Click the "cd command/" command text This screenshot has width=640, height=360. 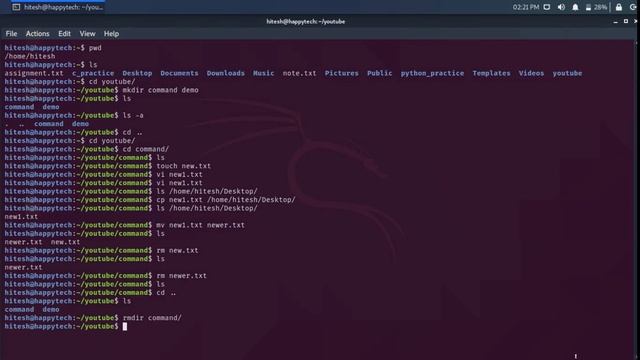pos(146,149)
